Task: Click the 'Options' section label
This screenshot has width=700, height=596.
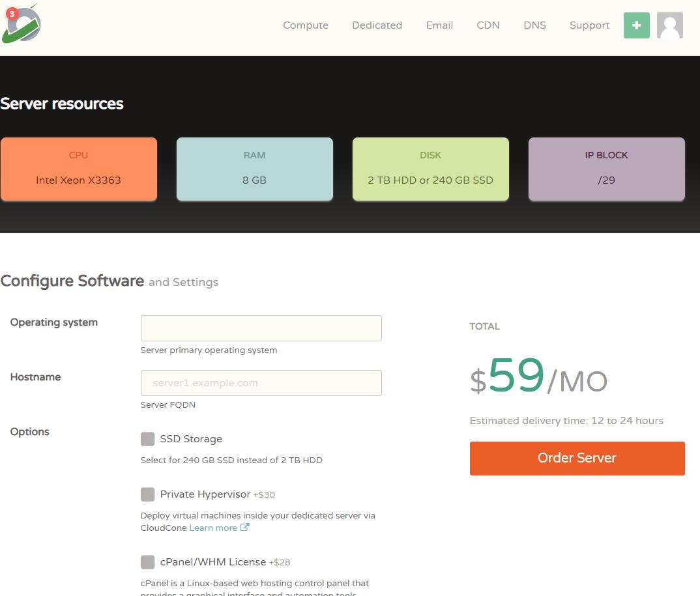Action: pyautogui.click(x=29, y=432)
